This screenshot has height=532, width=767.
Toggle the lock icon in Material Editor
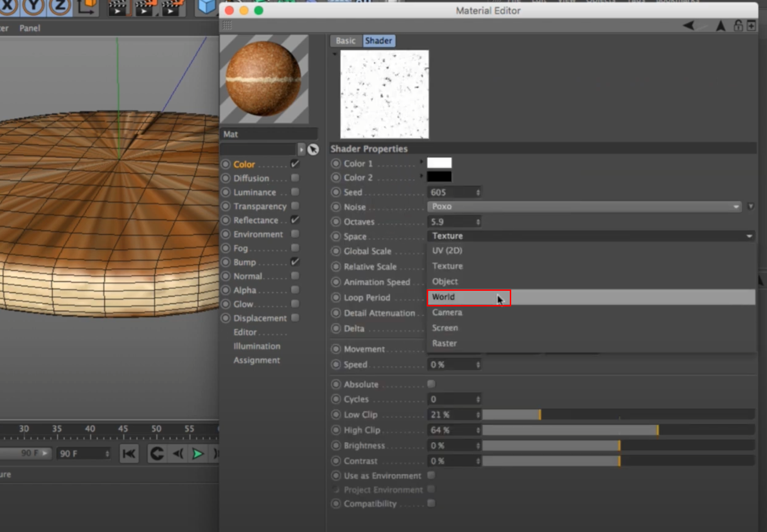coord(738,26)
